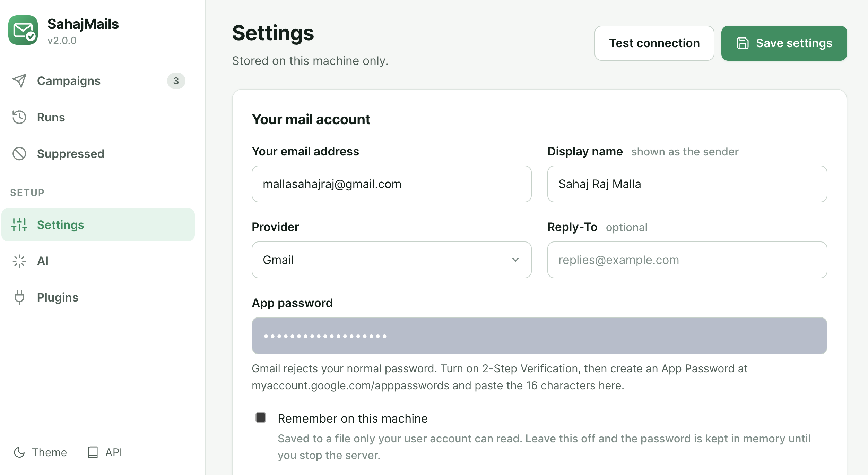
Task: Select Settings in the sidebar
Action: [98, 225]
